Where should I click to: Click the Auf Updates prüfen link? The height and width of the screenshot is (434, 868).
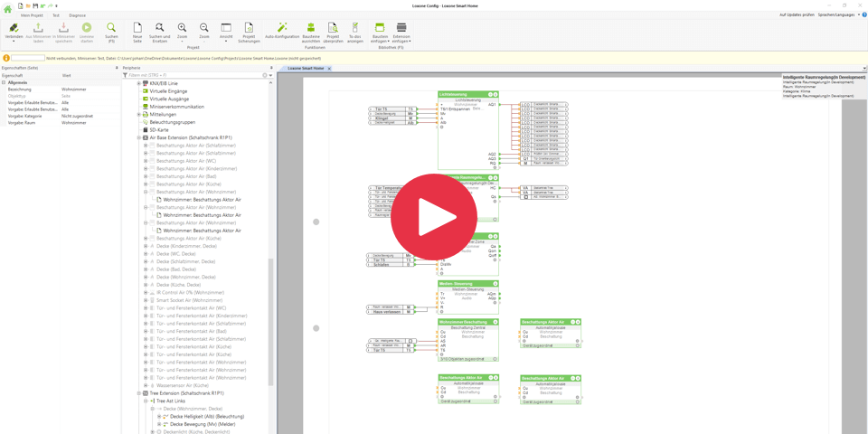point(797,15)
